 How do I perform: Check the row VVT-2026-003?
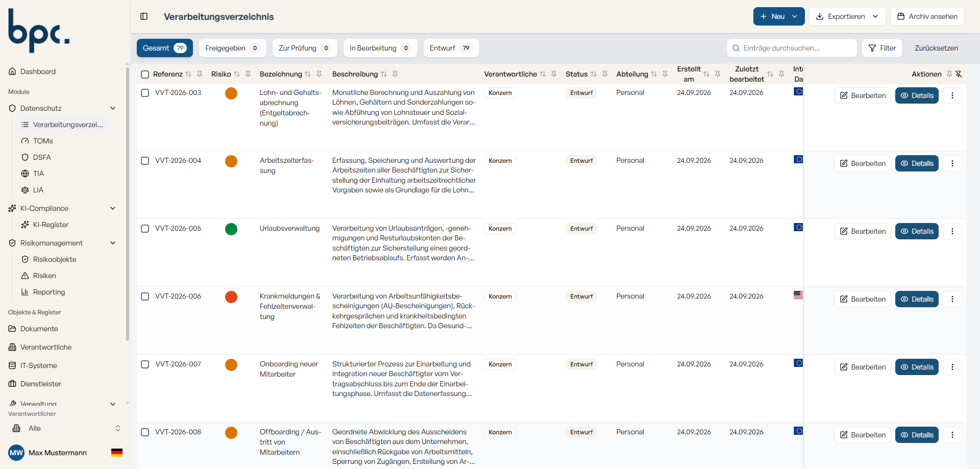click(x=145, y=93)
